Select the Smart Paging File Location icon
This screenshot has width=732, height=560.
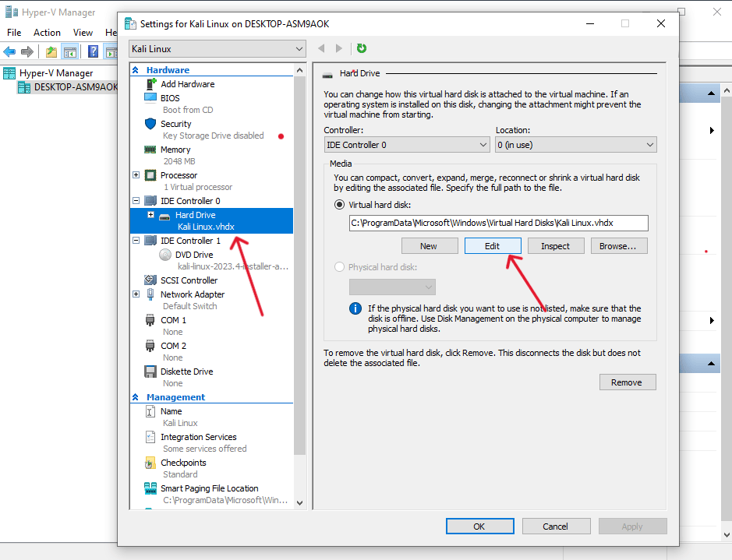(x=150, y=488)
